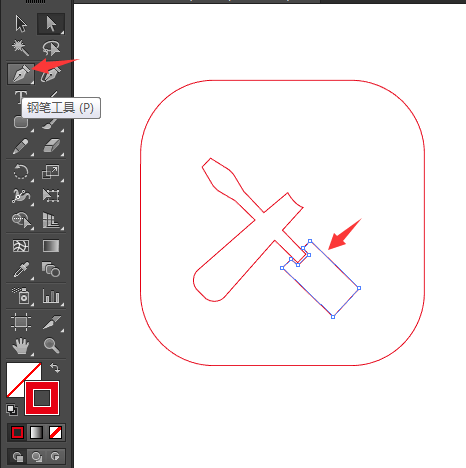
Task: Click anchor point at rectangle's right corner
Action: click(359, 288)
